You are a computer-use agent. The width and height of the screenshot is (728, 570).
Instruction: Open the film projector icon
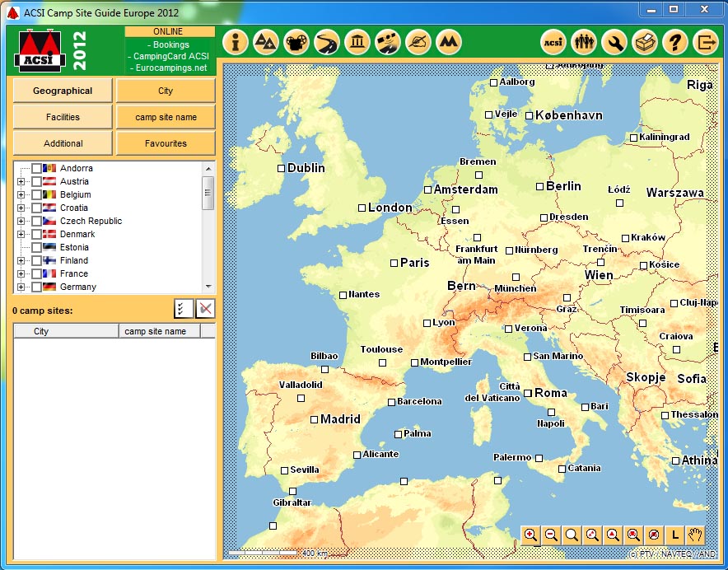pos(296,42)
